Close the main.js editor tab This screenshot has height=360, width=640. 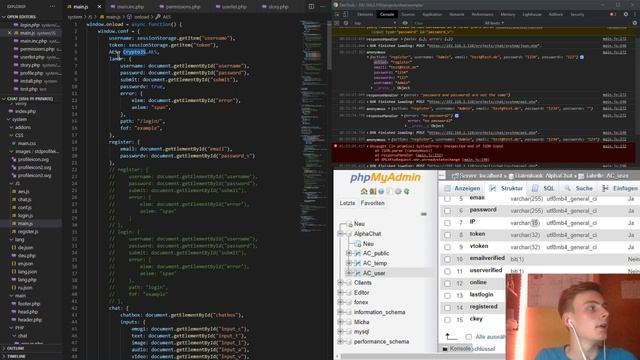[99, 7]
